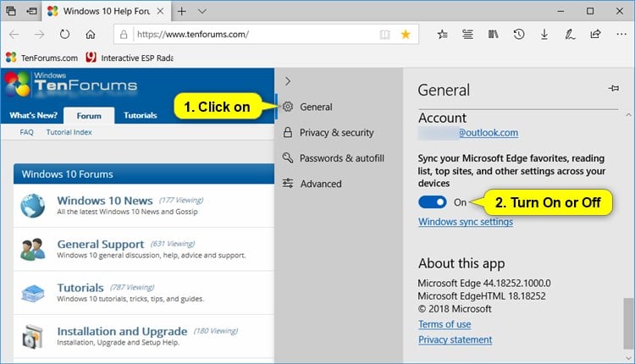Click the blue box icon beside Tutorials
635x364 pixels.
[33, 293]
